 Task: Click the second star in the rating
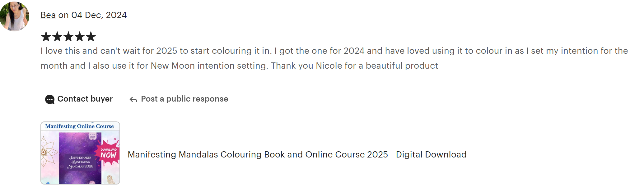tap(57, 37)
